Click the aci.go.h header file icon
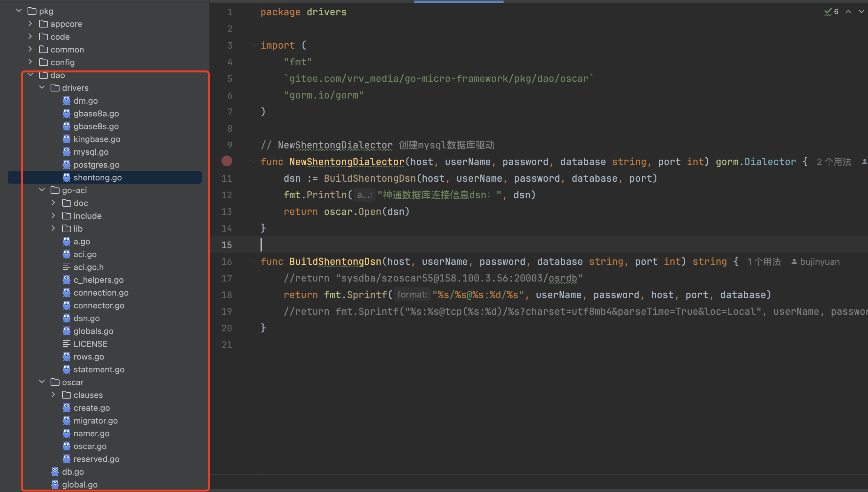Screen dimensions: 868x492 [67, 267]
